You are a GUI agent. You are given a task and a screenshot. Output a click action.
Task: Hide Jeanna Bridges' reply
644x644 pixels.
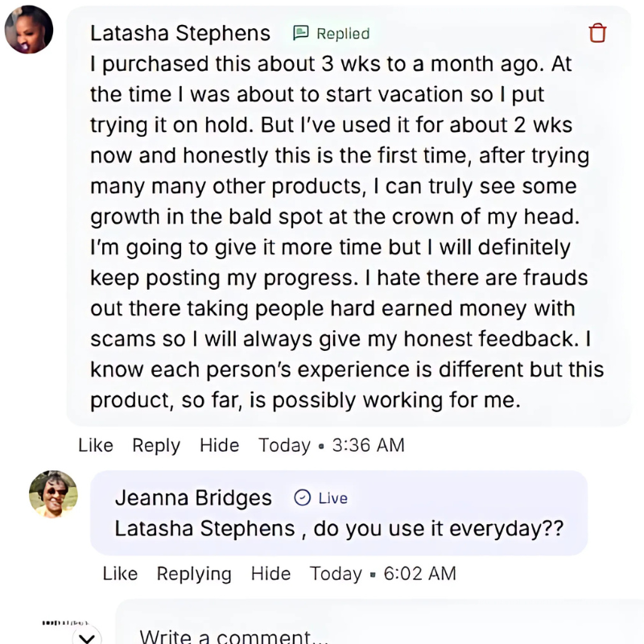tap(270, 573)
